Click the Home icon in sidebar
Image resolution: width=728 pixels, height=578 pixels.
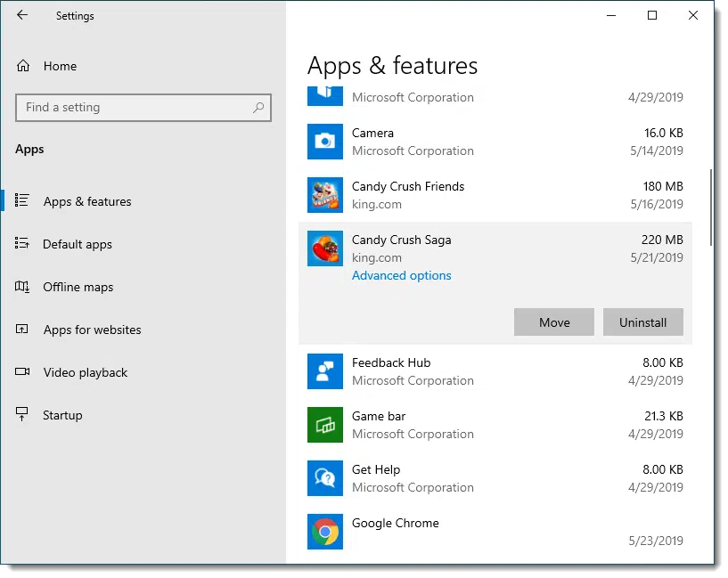[23, 66]
